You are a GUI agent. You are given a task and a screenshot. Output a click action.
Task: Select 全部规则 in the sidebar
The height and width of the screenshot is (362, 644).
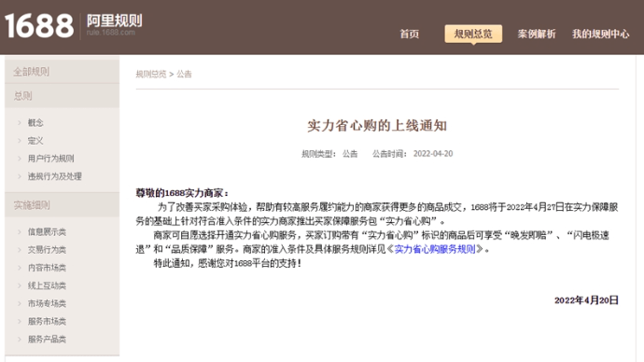click(62, 72)
